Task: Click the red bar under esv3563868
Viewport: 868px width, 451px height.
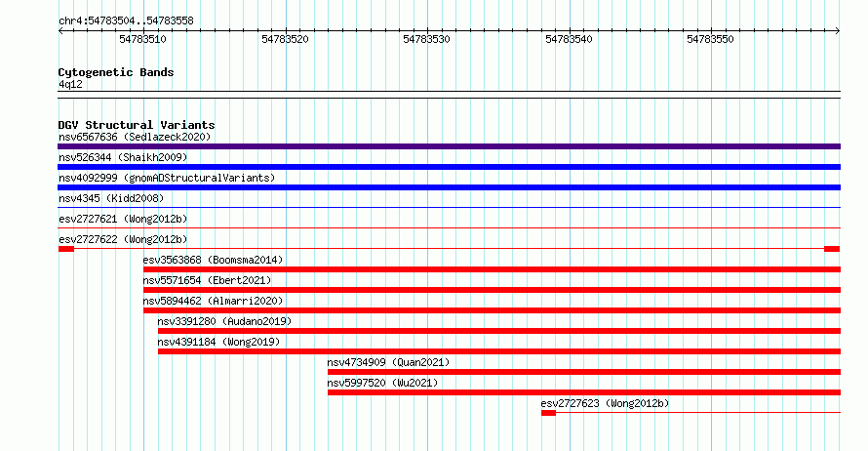Action: pos(492,269)
